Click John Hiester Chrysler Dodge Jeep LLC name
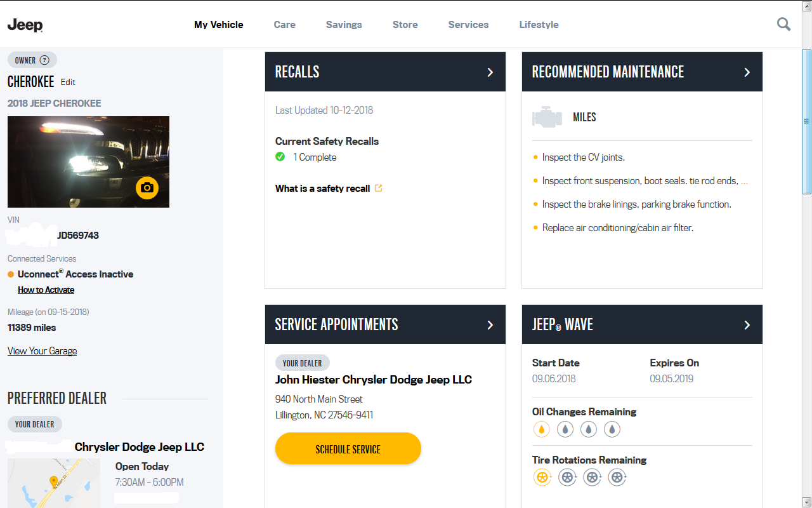This screenshot has width=812, height=508. pyautogui.click(x=374, y=380)
